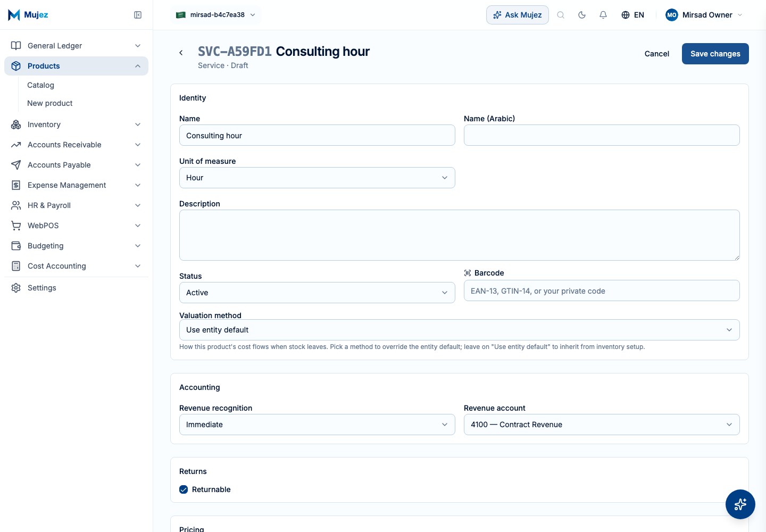
Task: Toggle dark mode with the moon icon
Action: pyautogui.click(x=582, y=15)
